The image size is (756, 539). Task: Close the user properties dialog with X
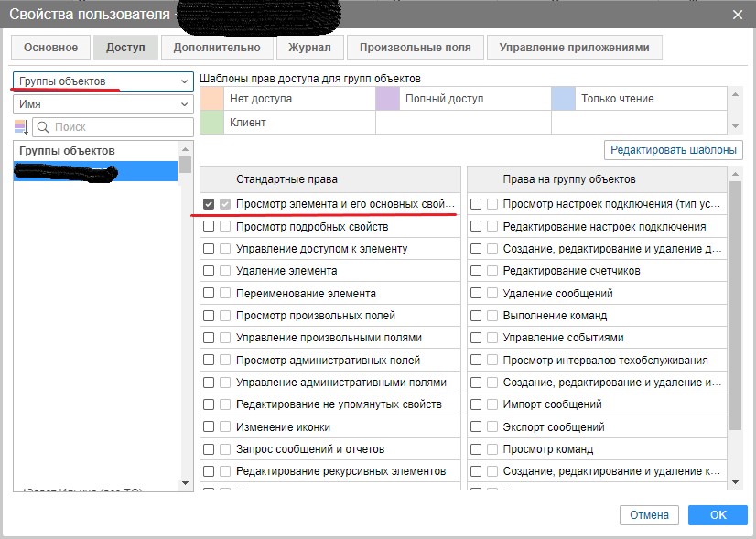tap(738, 14)
